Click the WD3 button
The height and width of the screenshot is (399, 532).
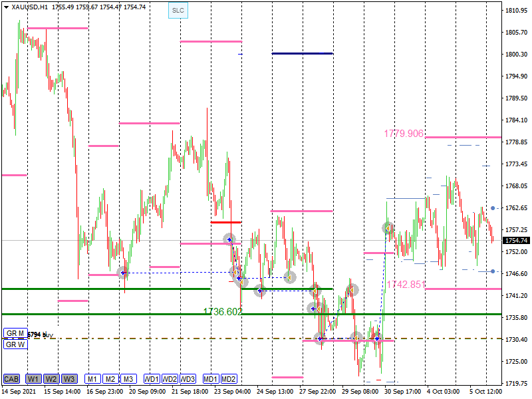coord(188,379)
